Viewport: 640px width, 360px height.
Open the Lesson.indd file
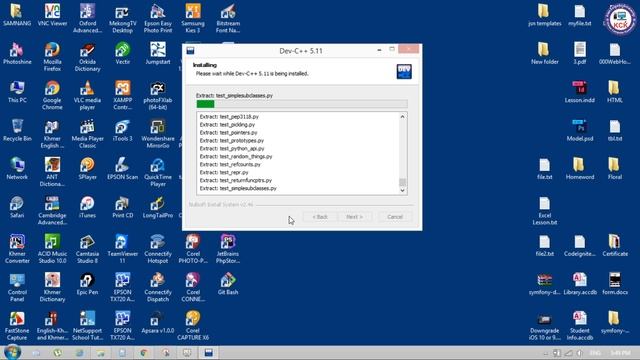[x=580, y=92]
